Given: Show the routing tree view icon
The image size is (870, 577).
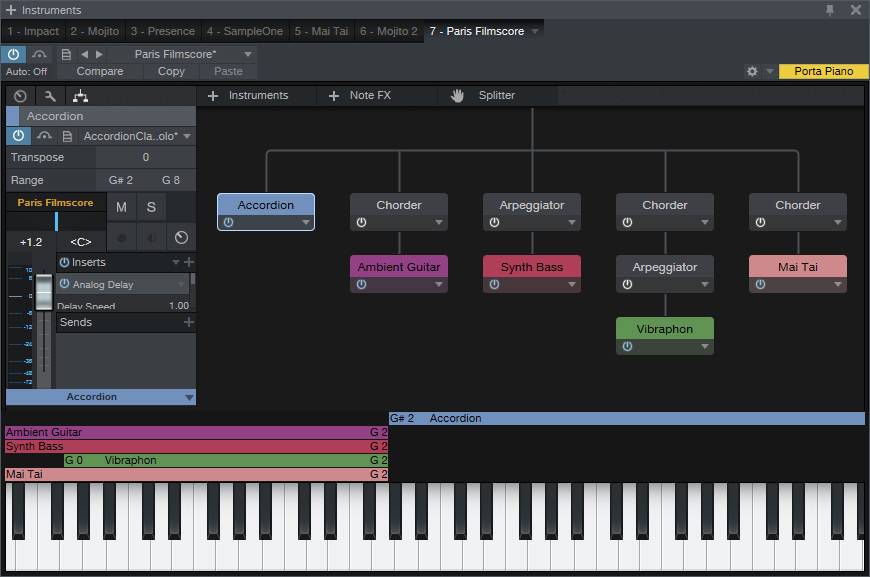Looking at the screenshot, I should (81, 96).
